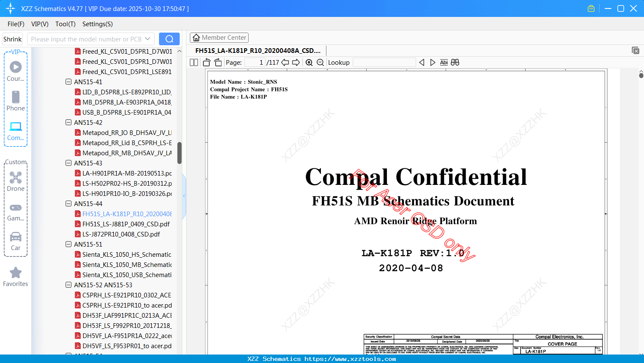Click the Page number field

[x=255, y=63]
